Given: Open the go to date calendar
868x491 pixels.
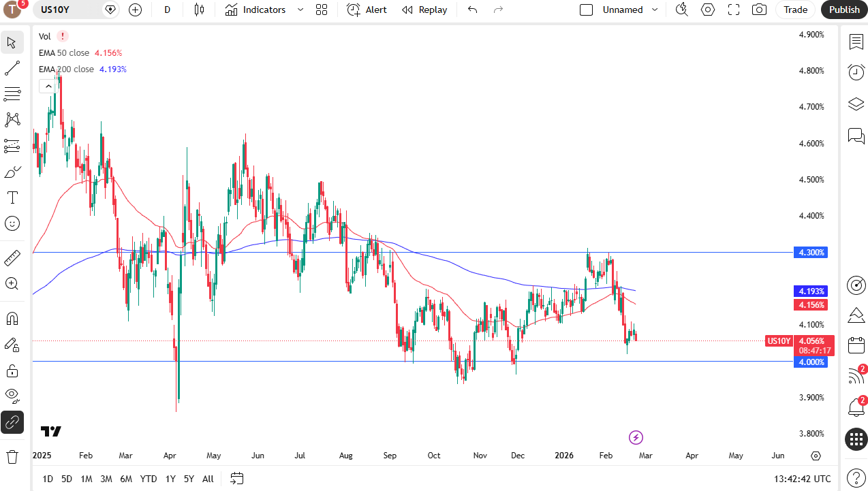Looking at the screenshot, I should 237,479.
